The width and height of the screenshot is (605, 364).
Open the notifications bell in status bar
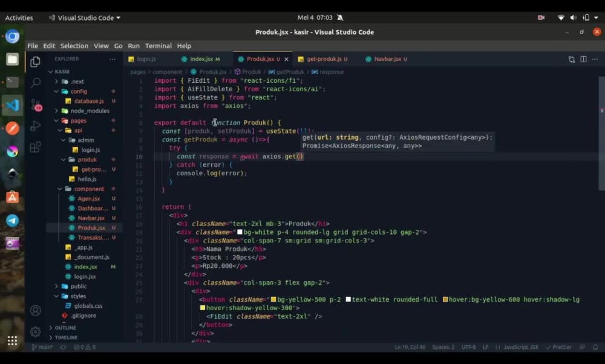point(596,347)
